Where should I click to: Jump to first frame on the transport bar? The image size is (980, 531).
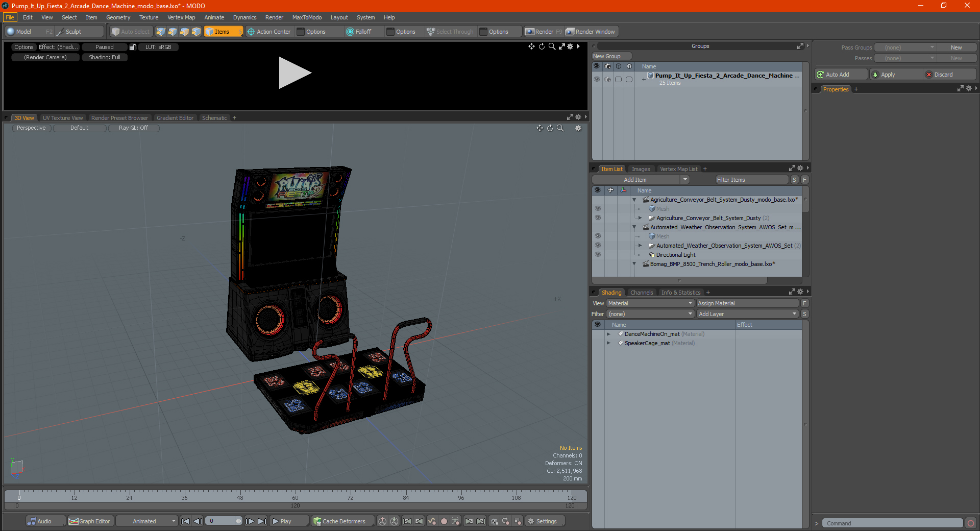(x=186, y=521)
